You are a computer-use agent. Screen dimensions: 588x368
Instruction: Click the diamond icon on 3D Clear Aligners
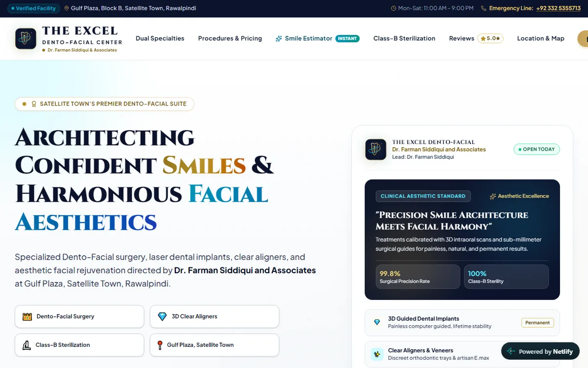162,316
